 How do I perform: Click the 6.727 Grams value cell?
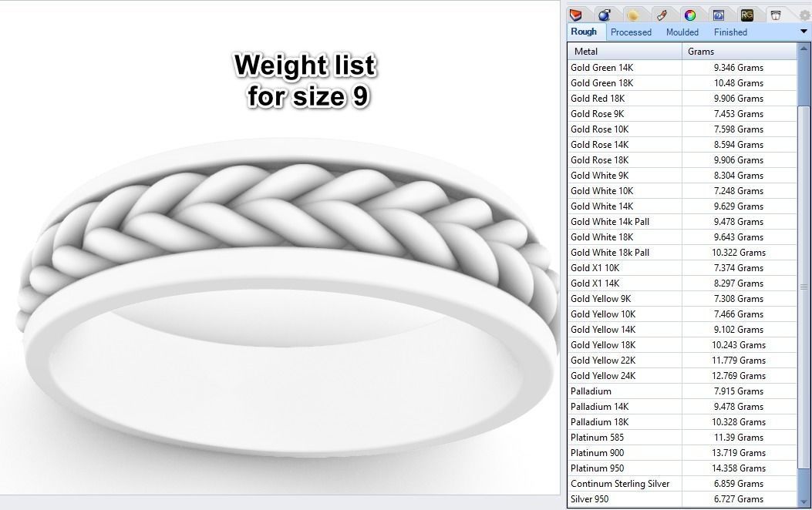[x=740, y=499]
